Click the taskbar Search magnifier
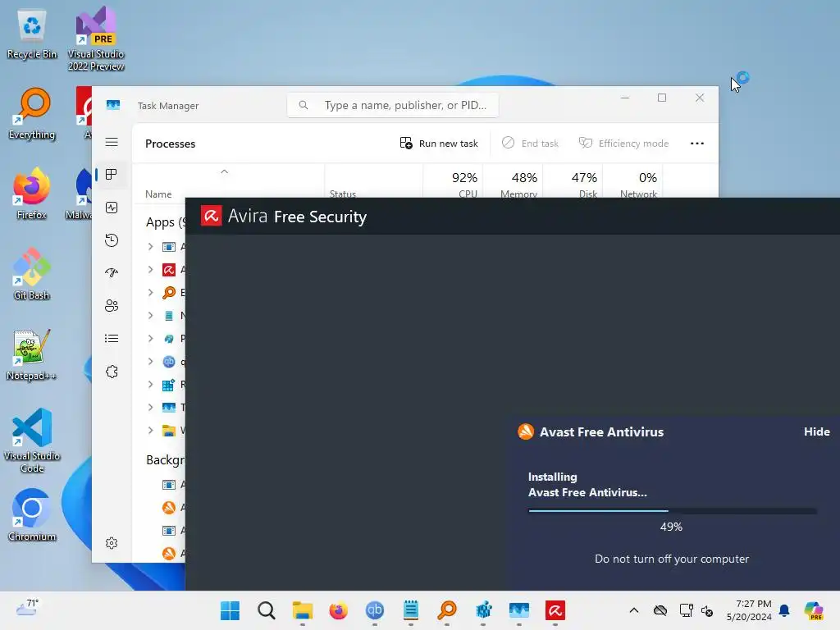This screenshot has height=630, width=840. [x=267, y=610]
